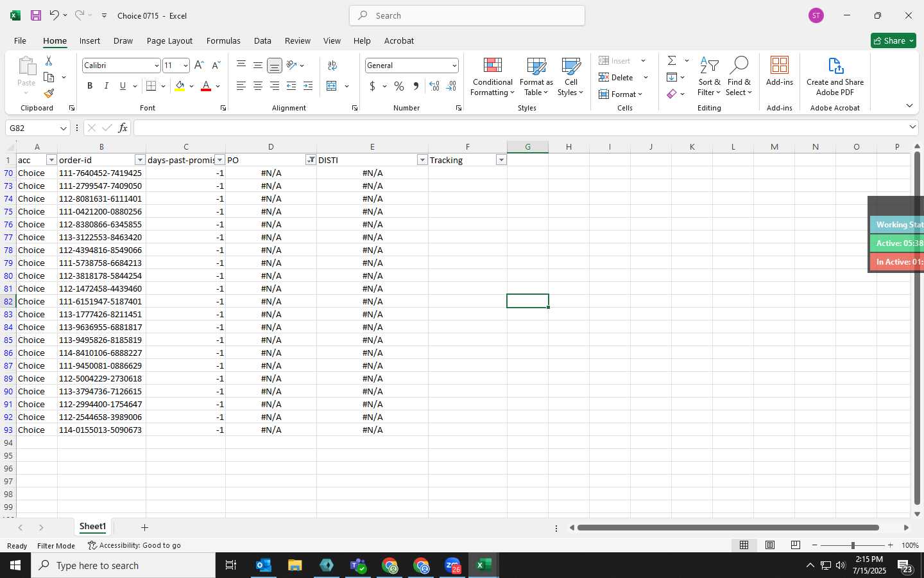
Task: Open the font name Calibri dropdown
Action: (156, 66)
